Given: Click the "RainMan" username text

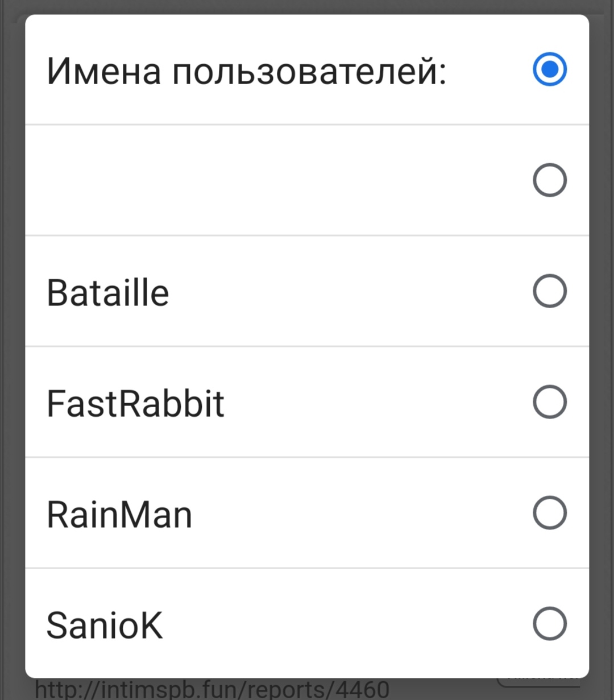Looking at the screenshot, I should tap(119, 515).
